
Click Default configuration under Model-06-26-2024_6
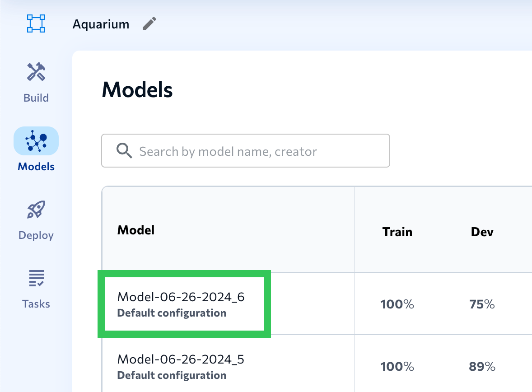coord(172,313)
